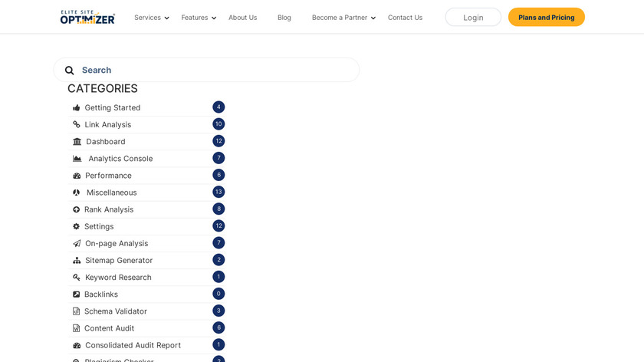Open the Keyword Research category
The height and width of the screenshot is (362, 644).
click(118, 278)
